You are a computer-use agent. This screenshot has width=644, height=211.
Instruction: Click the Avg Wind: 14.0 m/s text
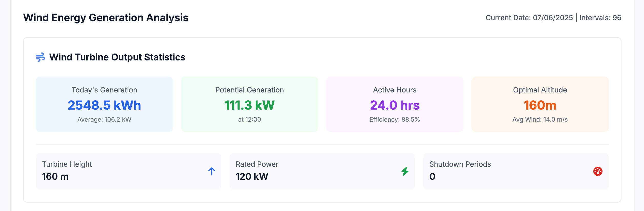[x=540, y=120]
